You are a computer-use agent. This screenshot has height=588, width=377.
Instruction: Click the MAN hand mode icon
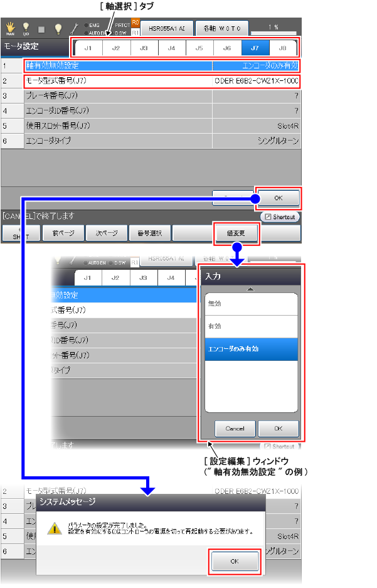10,28
